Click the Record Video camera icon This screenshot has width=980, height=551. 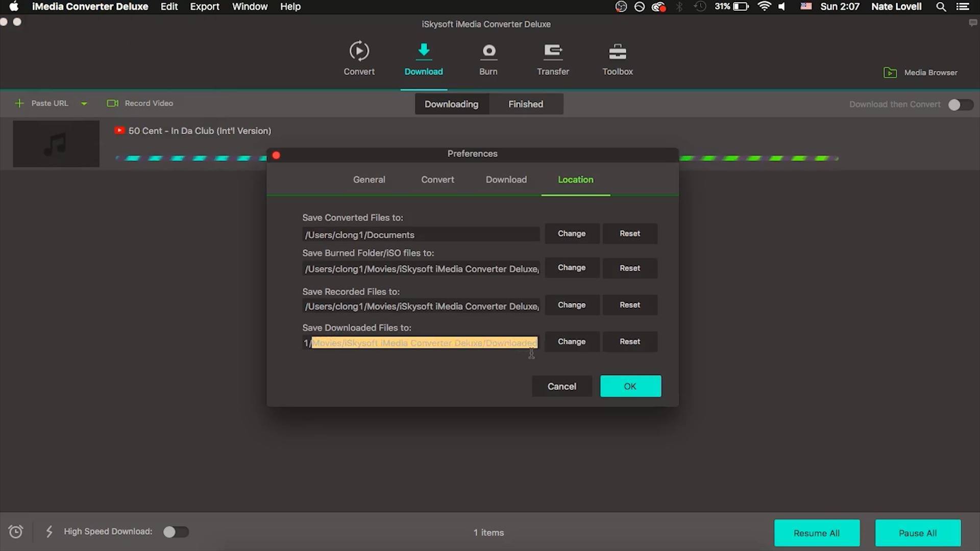coord(112,103)
